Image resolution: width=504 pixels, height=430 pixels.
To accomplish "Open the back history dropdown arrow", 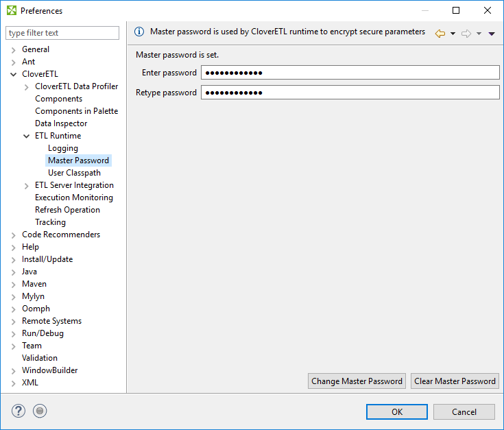I will pos(453,34).
